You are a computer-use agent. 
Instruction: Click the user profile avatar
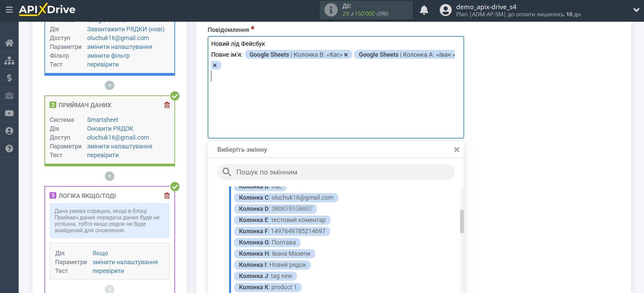click(446, 10)
